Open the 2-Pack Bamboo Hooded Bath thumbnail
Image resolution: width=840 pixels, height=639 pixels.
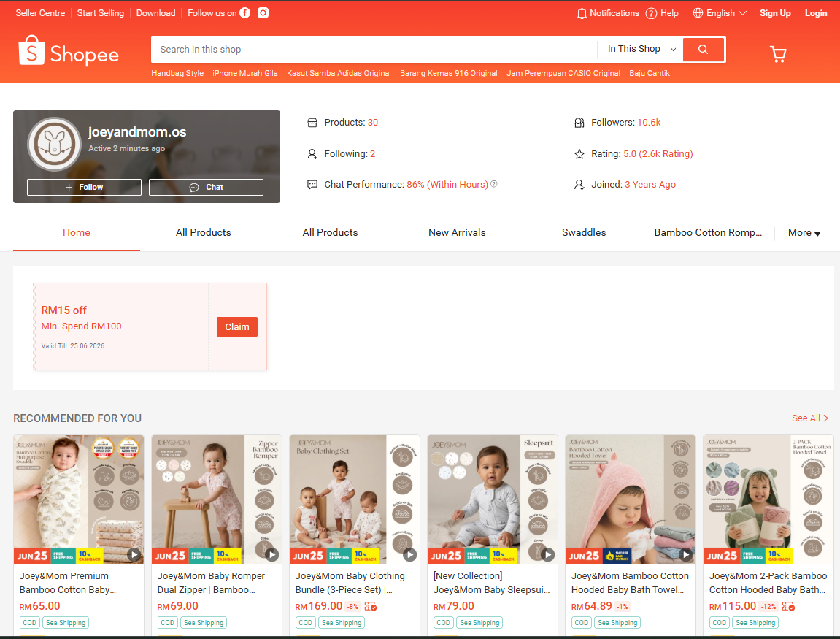768,499
